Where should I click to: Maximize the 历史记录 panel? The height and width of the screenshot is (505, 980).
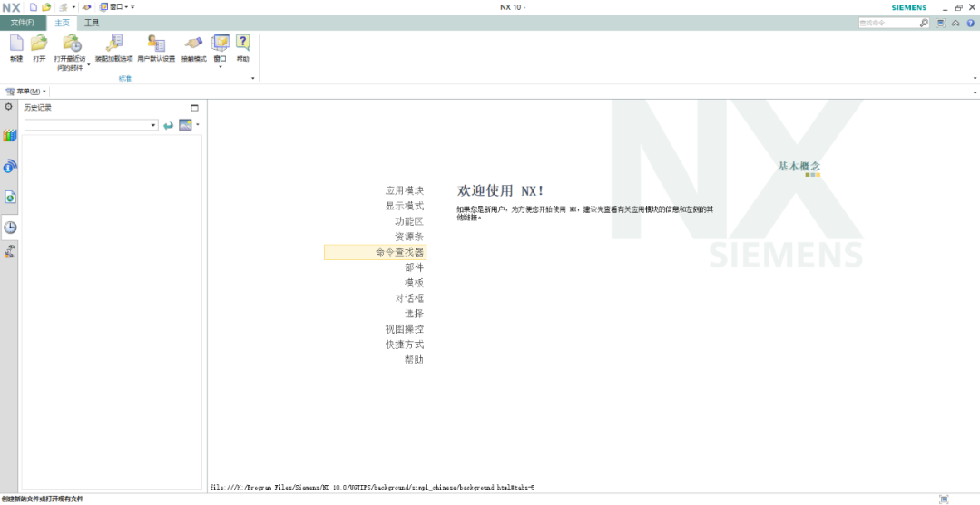pyautogui.click(x=194, y=107)
